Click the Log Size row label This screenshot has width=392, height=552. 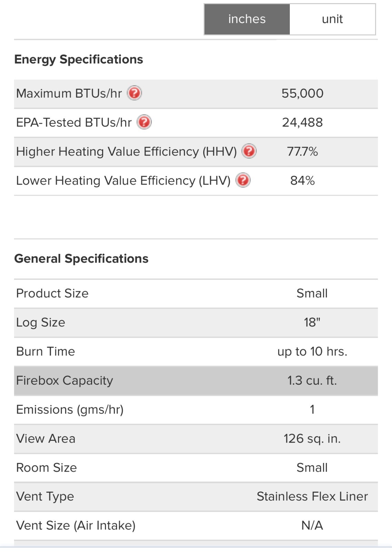point(41,322)
